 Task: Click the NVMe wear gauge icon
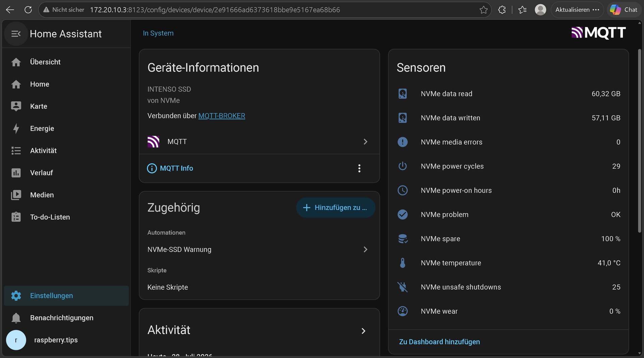[402, 311]
